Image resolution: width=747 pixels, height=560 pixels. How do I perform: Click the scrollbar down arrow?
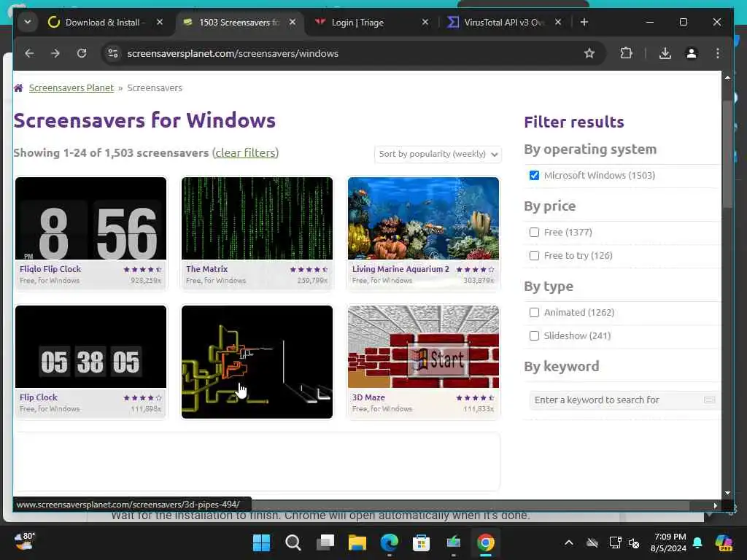click(727, 493)
